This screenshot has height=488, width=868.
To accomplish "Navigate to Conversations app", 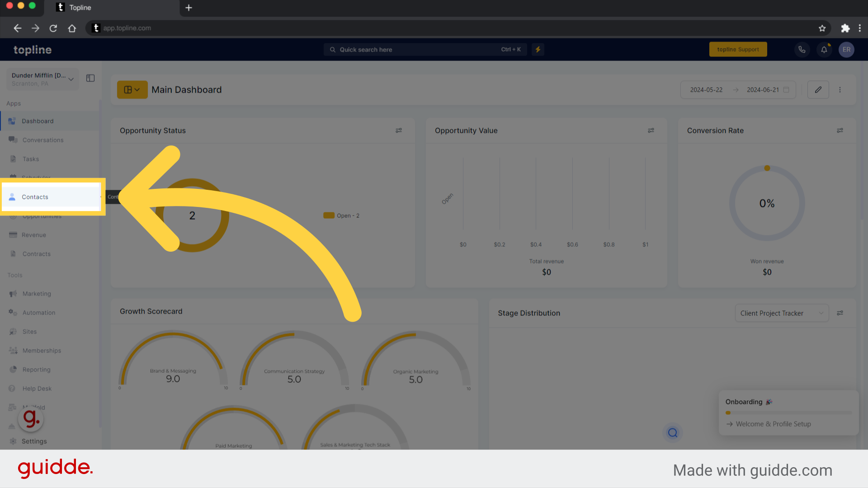I will [43, 140].
